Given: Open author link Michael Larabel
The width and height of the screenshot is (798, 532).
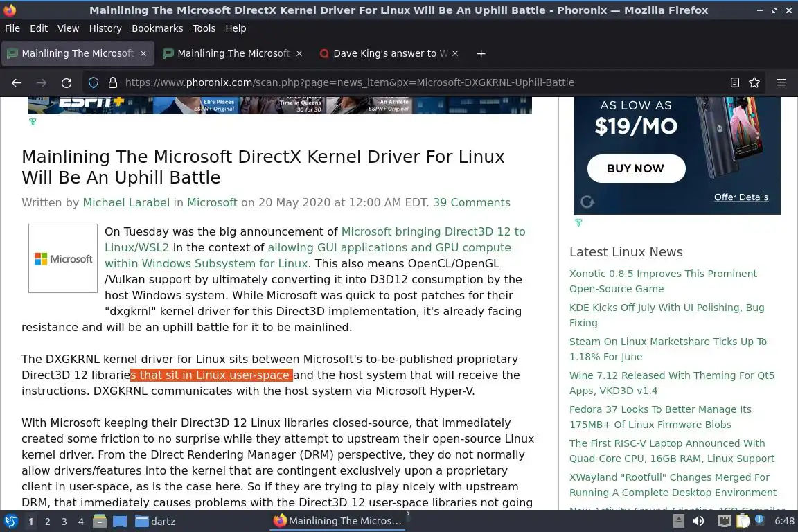Looking at the screenshot, I should point(126,203).
